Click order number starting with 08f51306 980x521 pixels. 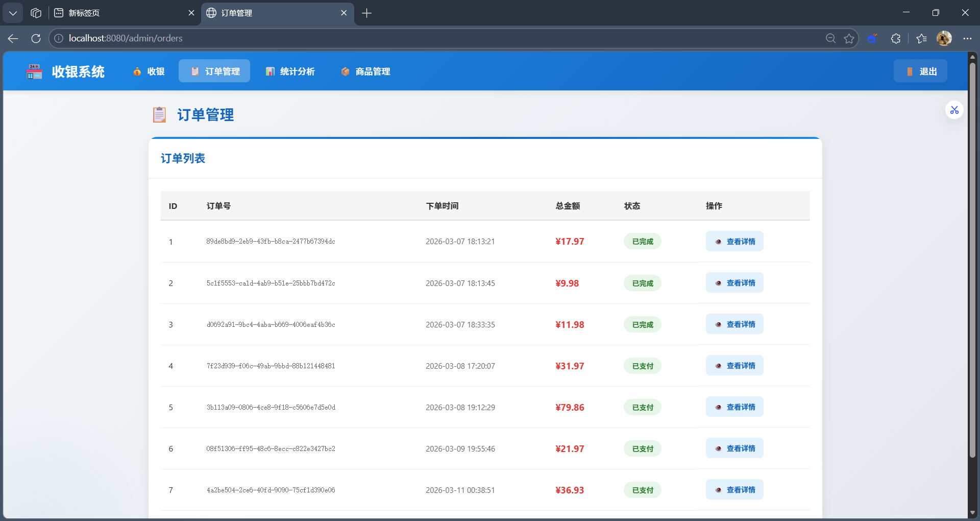pos(271,448)
